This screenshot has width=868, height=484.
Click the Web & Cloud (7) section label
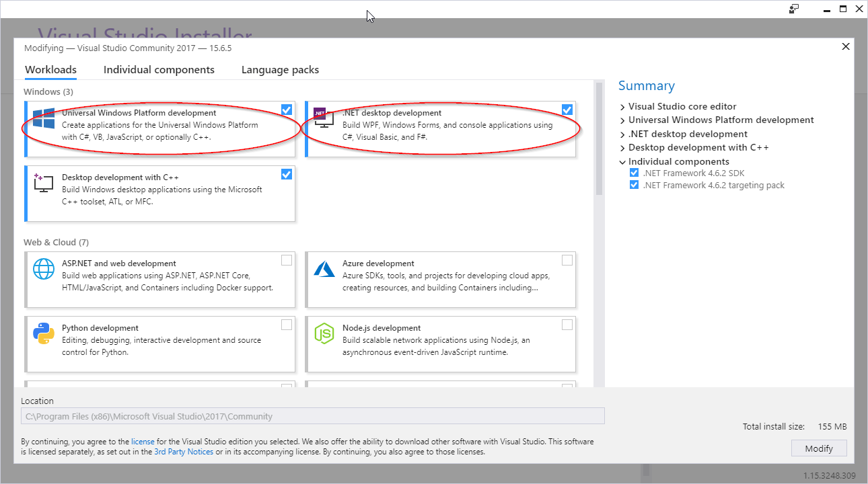tap(56, 242)
